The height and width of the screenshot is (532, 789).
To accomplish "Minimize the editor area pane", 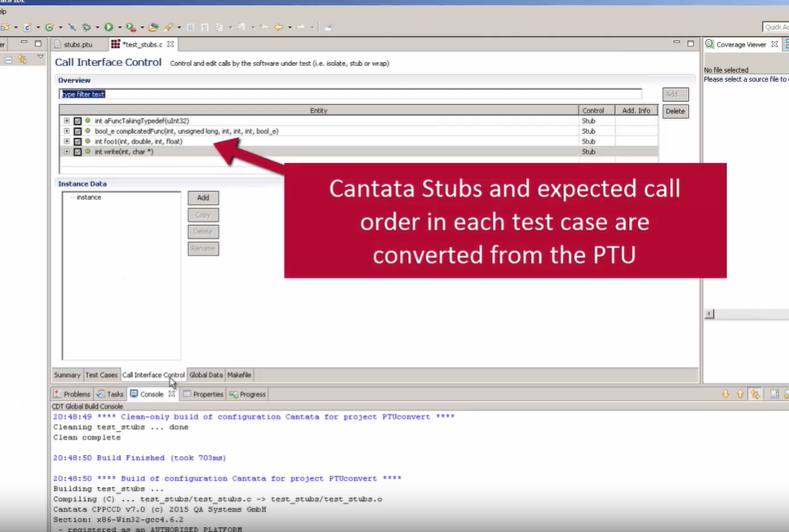I will pyautogui.click(x=676, y=42).
